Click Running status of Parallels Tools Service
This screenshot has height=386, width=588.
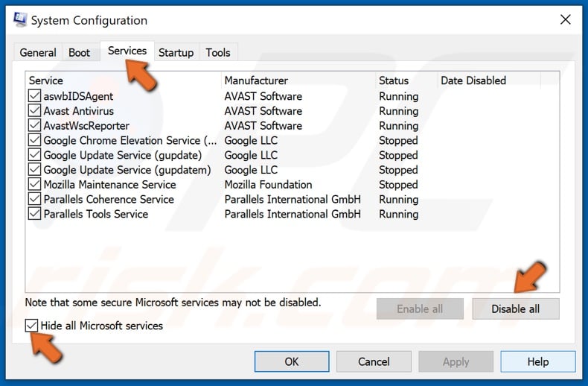point(399,214)
